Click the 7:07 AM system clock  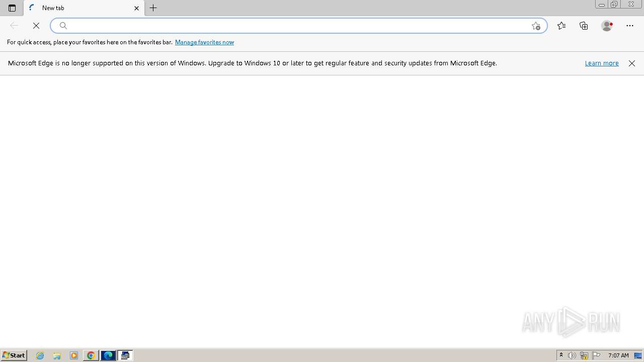[618, 355]
